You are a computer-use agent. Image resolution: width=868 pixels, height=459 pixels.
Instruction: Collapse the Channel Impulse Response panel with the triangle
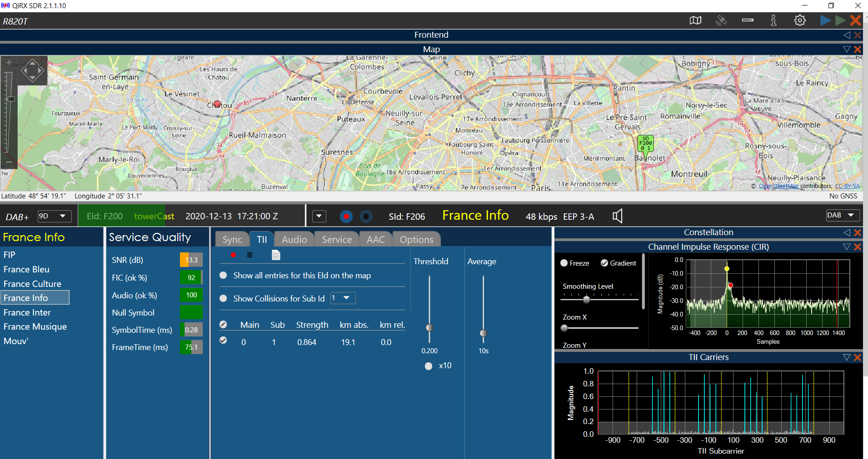click(x=847, y=247)
